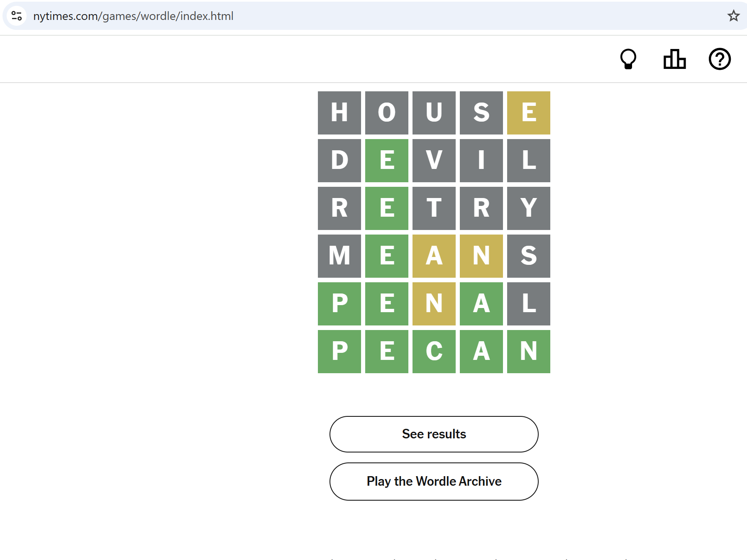The image size is (747, 560).
Task: Click the gray V tile in DEVIL
Action: (x=434, y=161)
